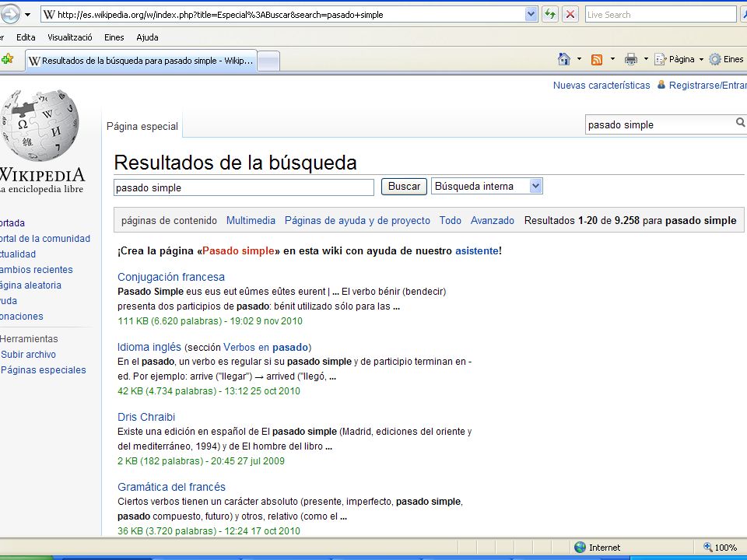This screenshot has height=560, width=747.
Task: Click the printer icon
Action: tap(631, 59)
